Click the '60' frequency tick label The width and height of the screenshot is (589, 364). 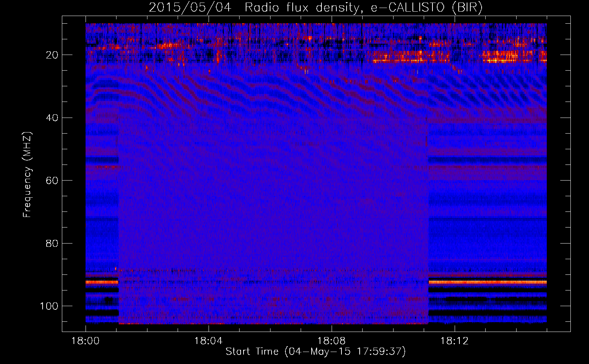pyautogui.click(x=52, y=181)
